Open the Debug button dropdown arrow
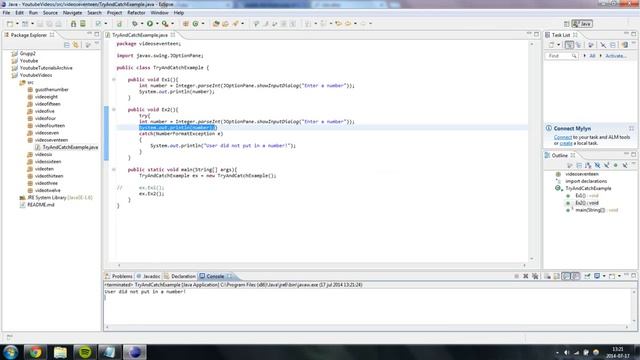640x360 pixels. coord(142,24)
